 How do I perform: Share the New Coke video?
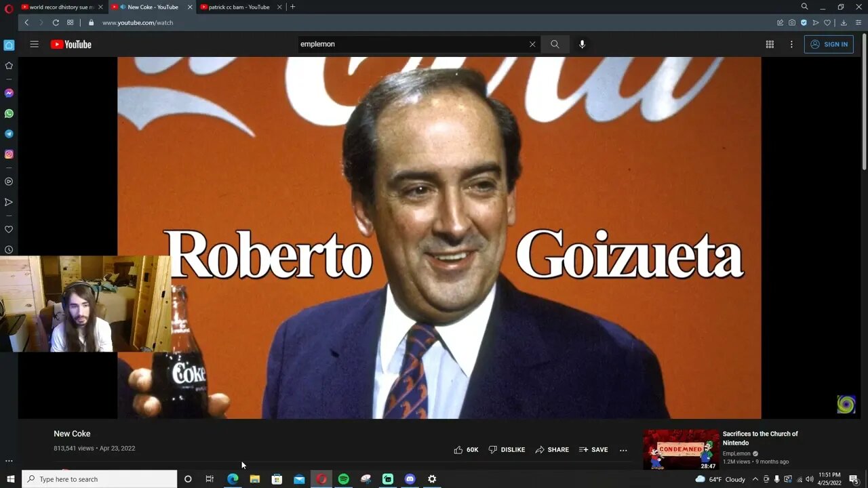[x=552, y=449]
